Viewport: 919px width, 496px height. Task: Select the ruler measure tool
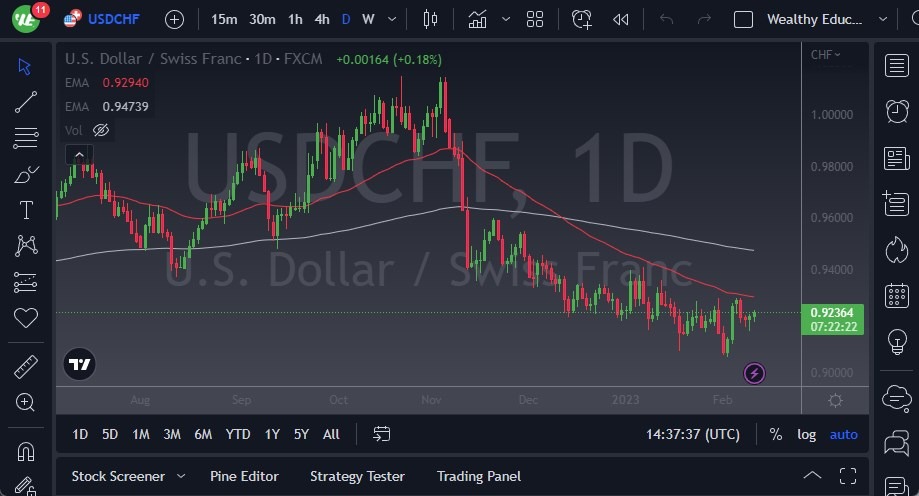click(26, 367)
